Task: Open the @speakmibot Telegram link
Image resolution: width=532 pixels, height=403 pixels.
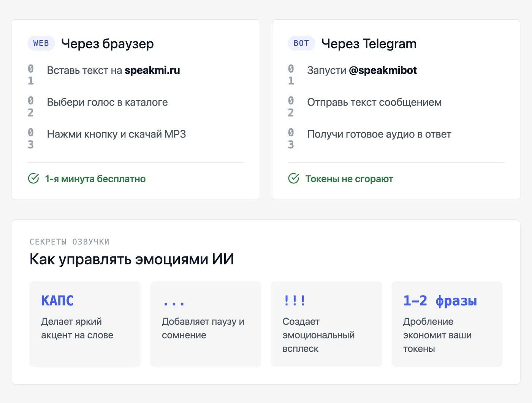Action: click(x=383, y=70)
